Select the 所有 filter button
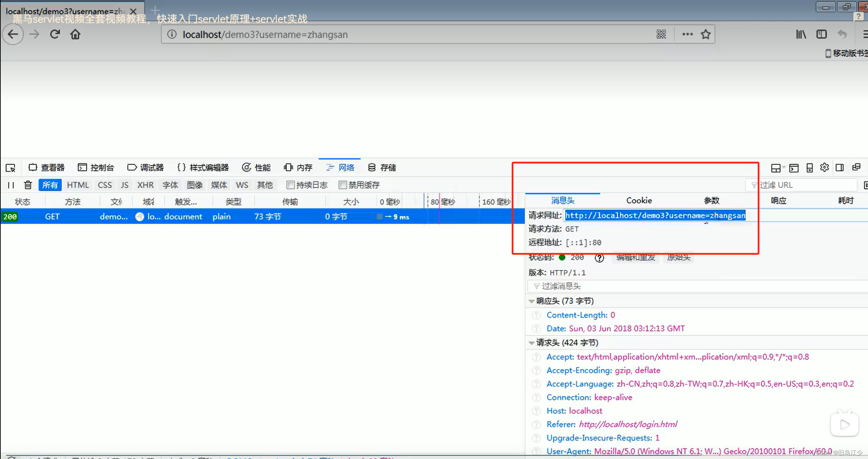Viewport: 868px width, 459px height. tap(50, 185)
